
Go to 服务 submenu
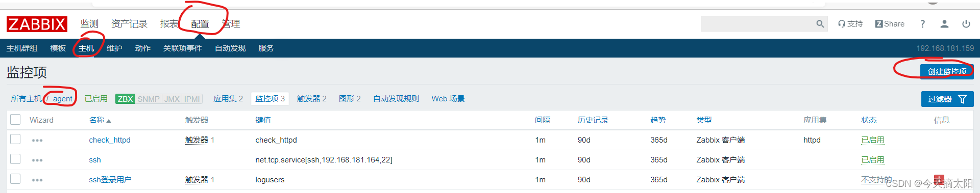(x=266, y=48)
